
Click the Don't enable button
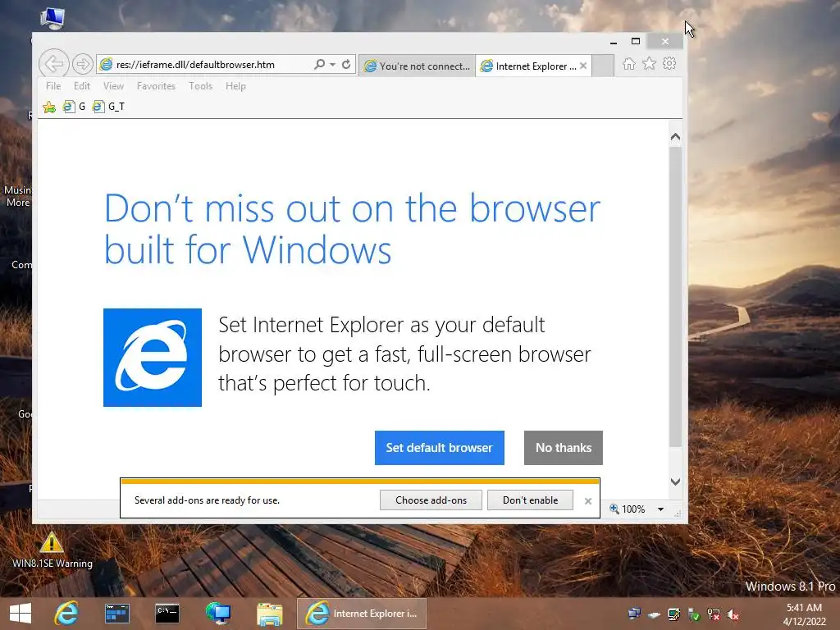pyautogui.click(x=530, y=500)
